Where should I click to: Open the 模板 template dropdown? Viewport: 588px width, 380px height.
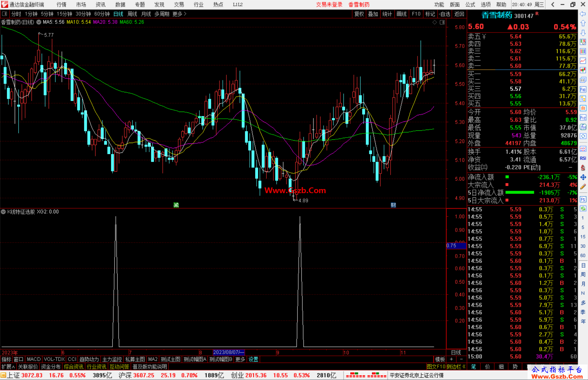[x=440, y=360]
